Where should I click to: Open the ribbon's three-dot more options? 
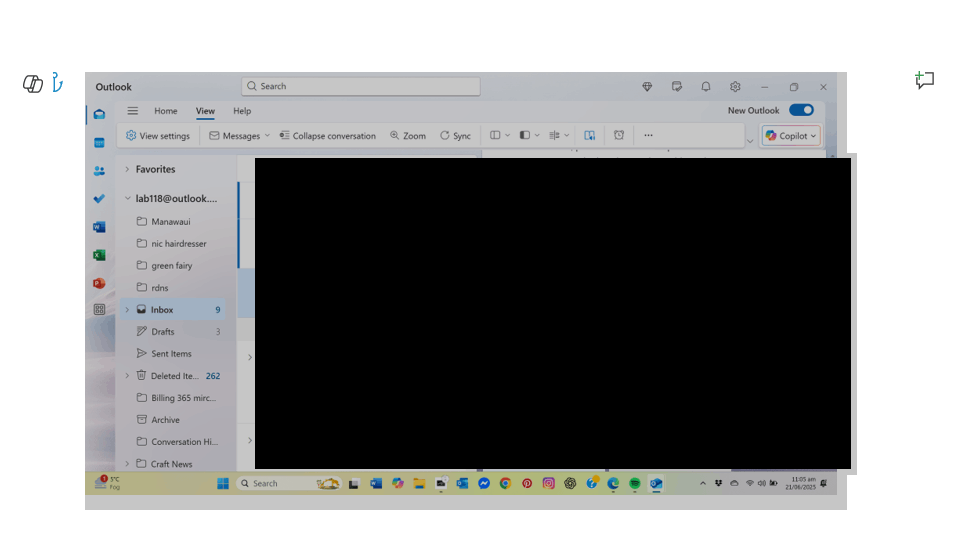649,135
